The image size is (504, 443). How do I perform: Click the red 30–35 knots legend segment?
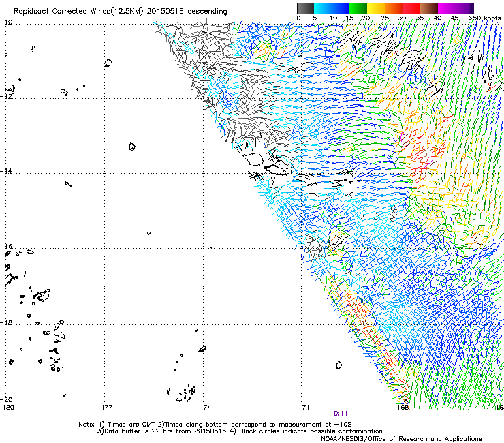coord(411,8)
